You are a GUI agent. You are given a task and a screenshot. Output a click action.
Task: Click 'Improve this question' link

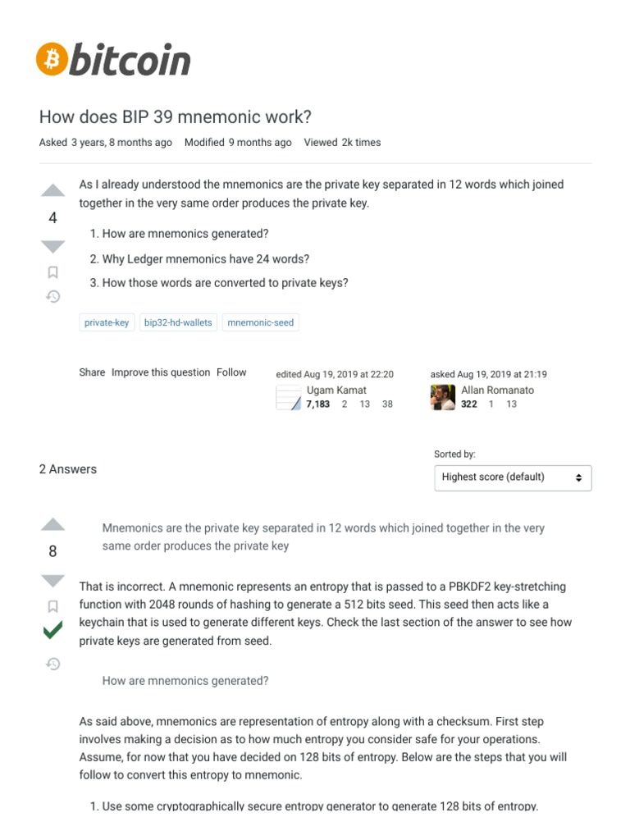161,372
